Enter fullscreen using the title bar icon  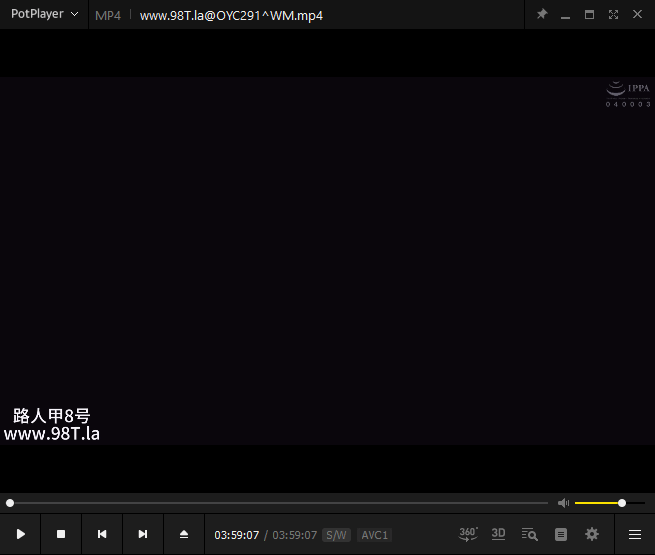613,15
